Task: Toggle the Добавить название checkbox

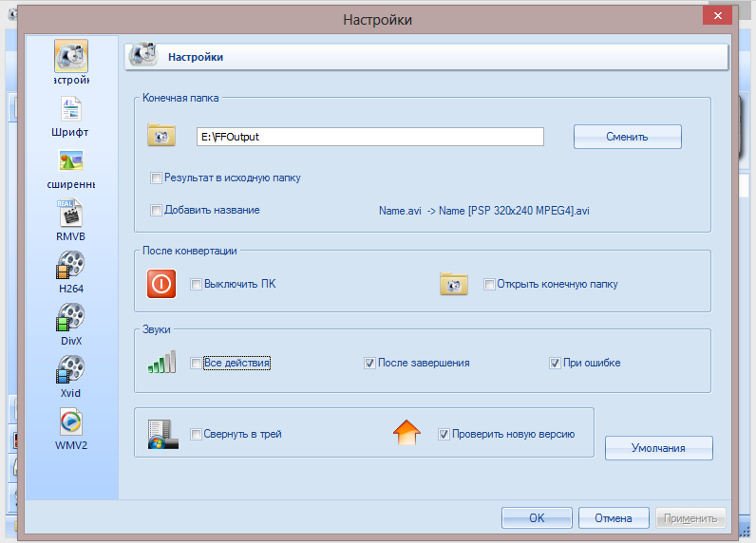Action: tap(157, 210)
